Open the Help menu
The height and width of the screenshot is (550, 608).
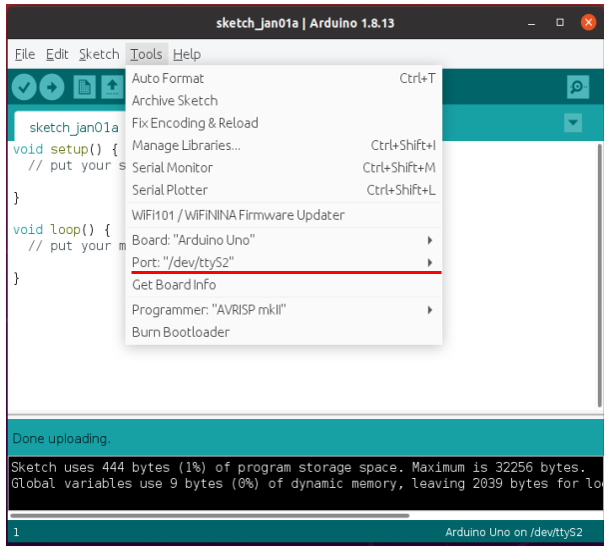(x=187, y=54)
